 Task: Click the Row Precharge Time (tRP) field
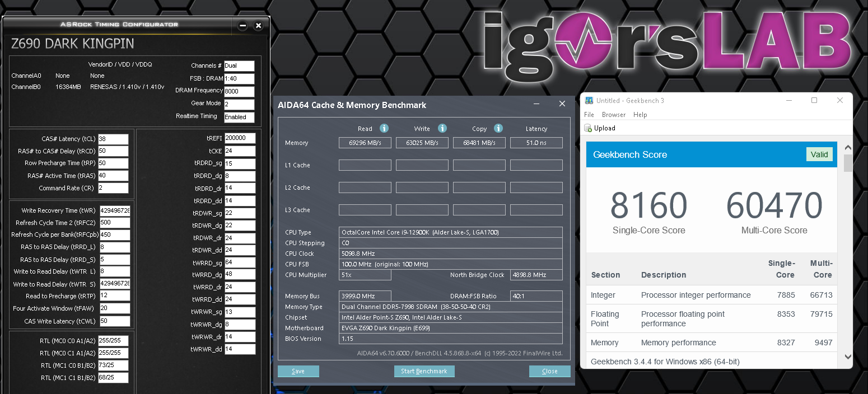pyautogui.click(x=113, y=163)
